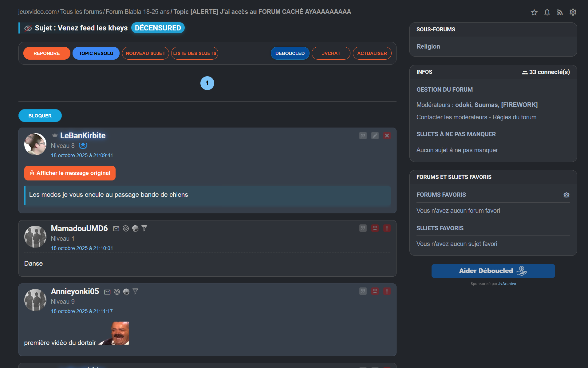This screenshot has width=588, height=368.
Task: Click the 33 connecté(s) counter
Action: [546, 72]
